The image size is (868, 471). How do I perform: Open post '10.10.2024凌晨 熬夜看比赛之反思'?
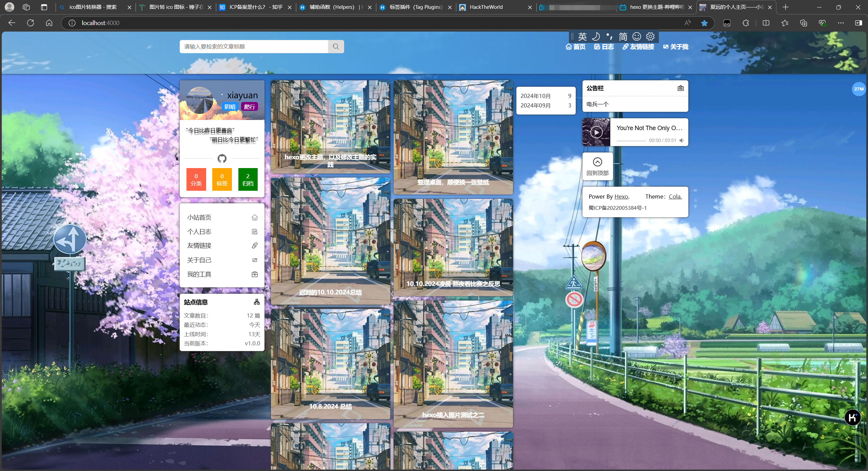[453, 247]
